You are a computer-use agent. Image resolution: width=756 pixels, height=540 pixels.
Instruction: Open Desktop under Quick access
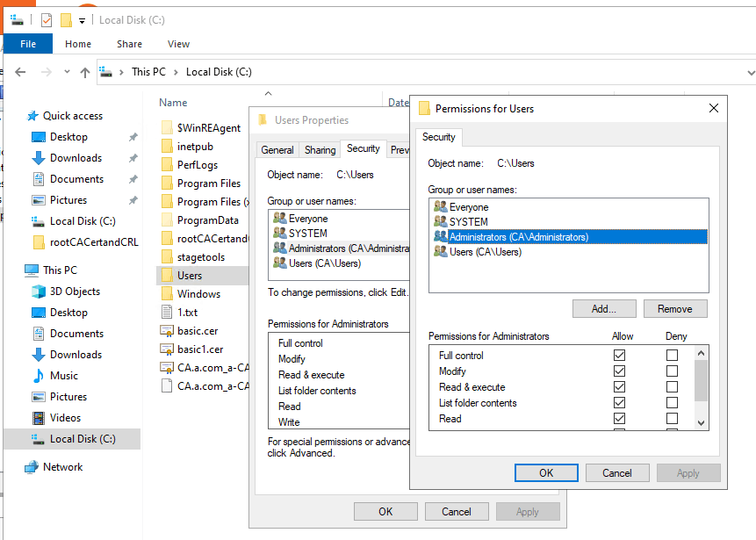point(68,137)
